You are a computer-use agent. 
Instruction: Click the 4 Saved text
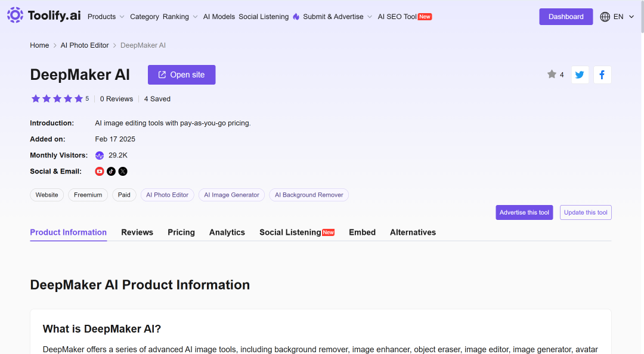157,99
